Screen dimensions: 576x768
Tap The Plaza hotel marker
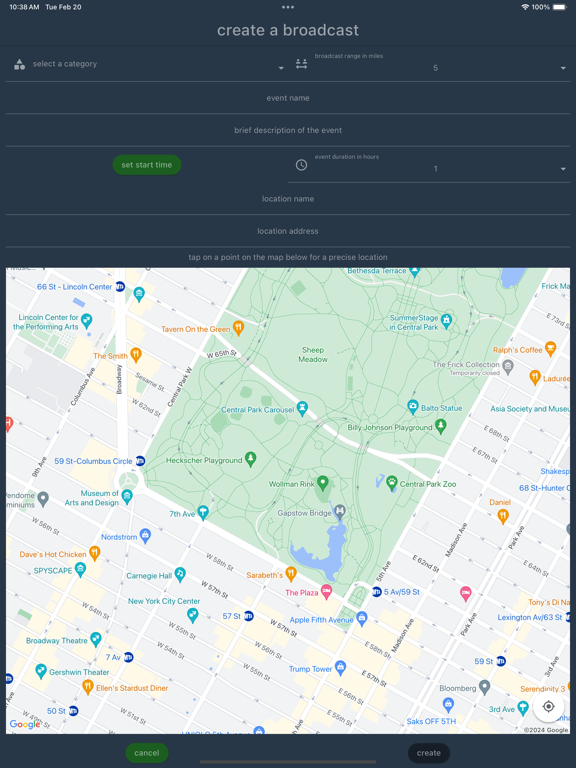(326, 591)
